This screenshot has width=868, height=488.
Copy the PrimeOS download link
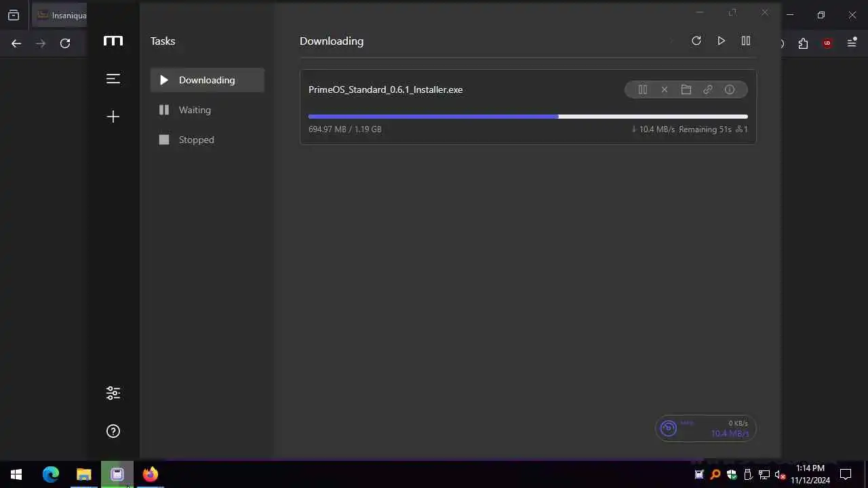point(707,89)
